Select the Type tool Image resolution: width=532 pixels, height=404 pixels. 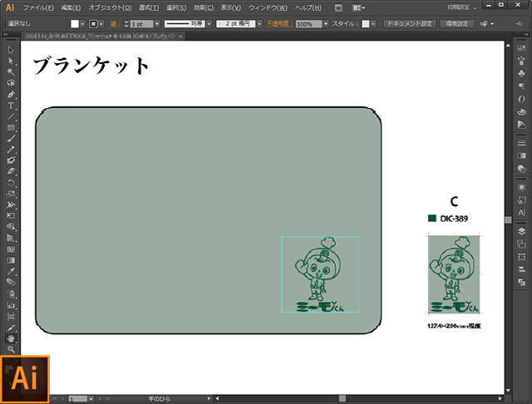click(11, 106)
